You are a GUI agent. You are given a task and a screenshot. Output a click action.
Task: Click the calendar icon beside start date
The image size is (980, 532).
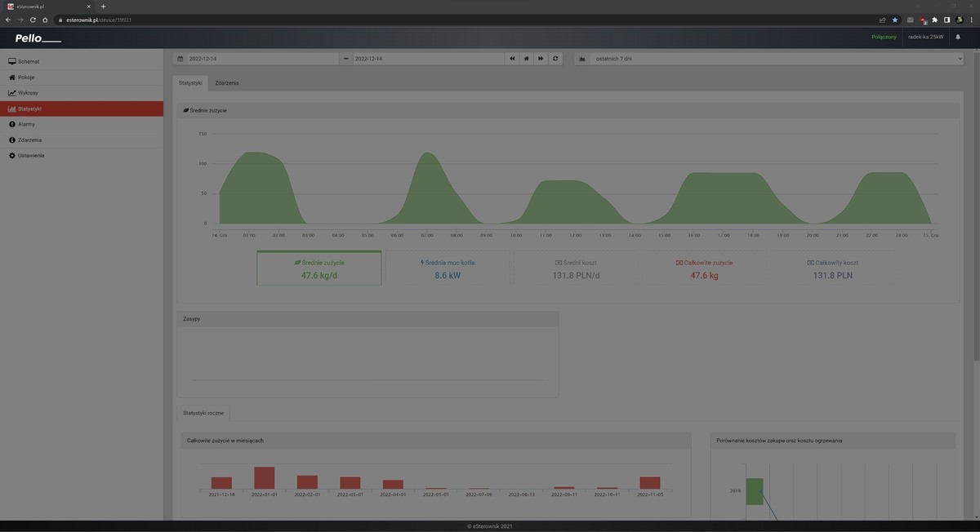(180, 59)
